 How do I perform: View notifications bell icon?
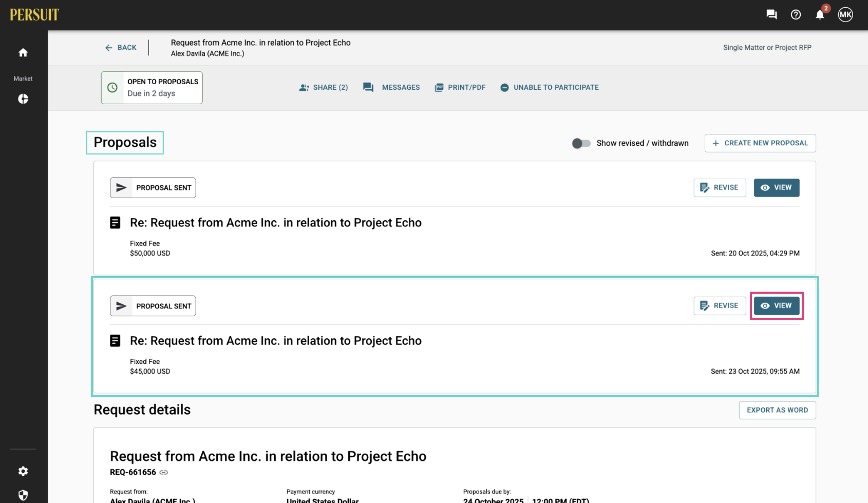click(x=820, y=14)
